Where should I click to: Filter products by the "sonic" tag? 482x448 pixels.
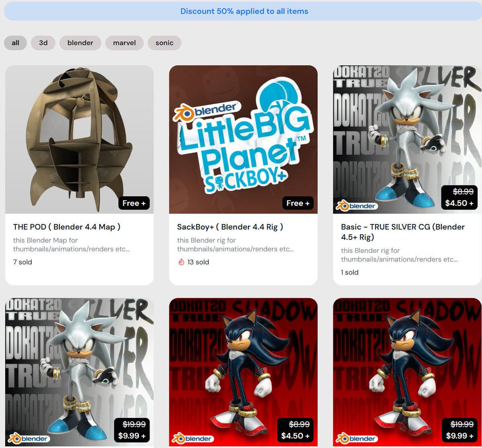pyautogui.click(x=165, y=43)
